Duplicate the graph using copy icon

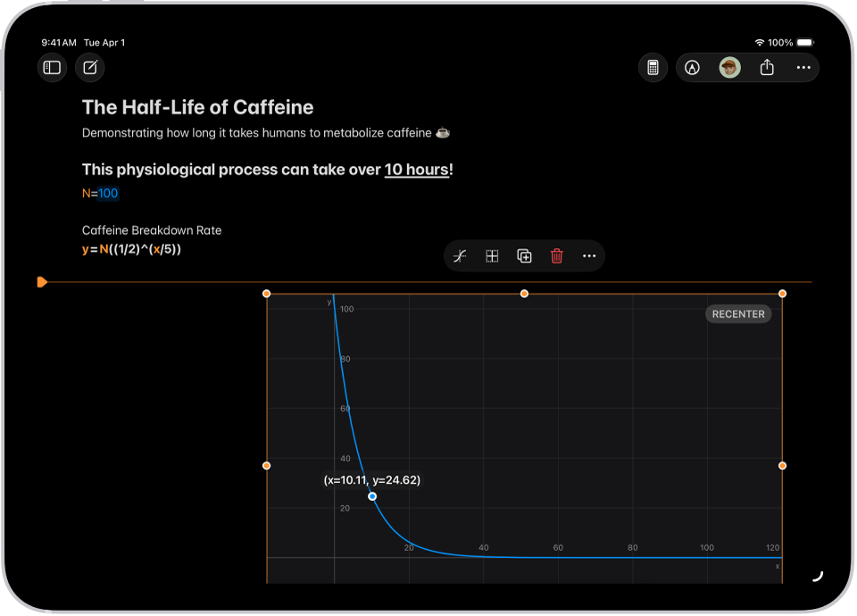coord(524,255)
